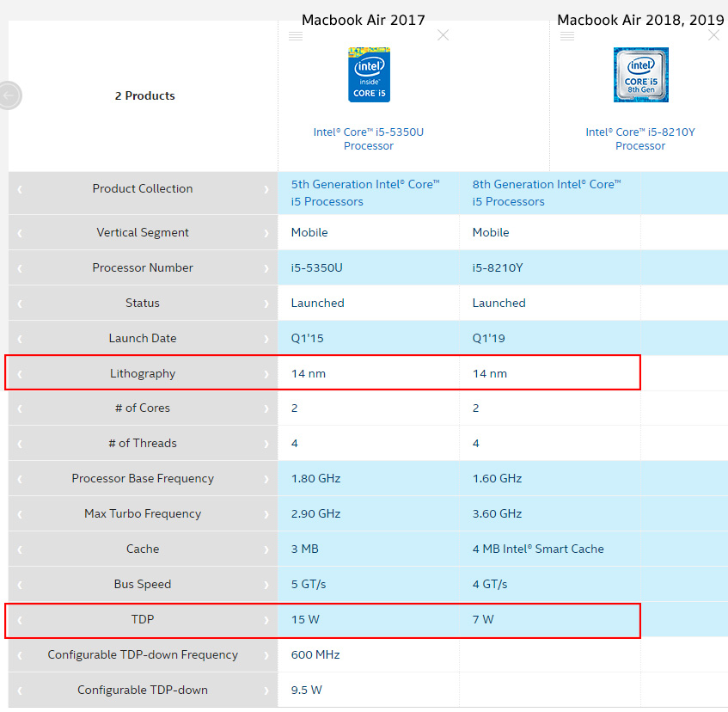728x712 pixels.
Task: Click the drag handle lines above i5-8210Y
Action: (567, 36)
